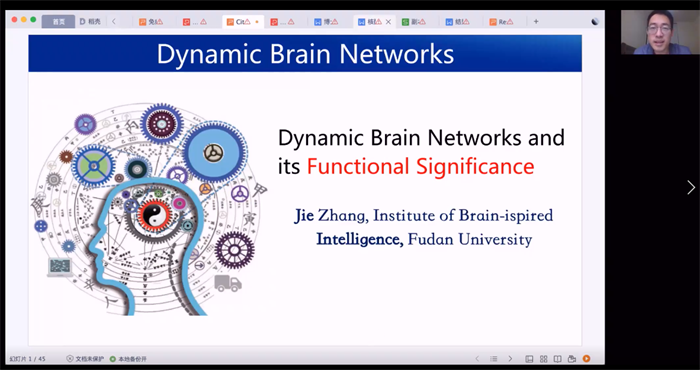Open a new tab with plus button

coord(536,21)
